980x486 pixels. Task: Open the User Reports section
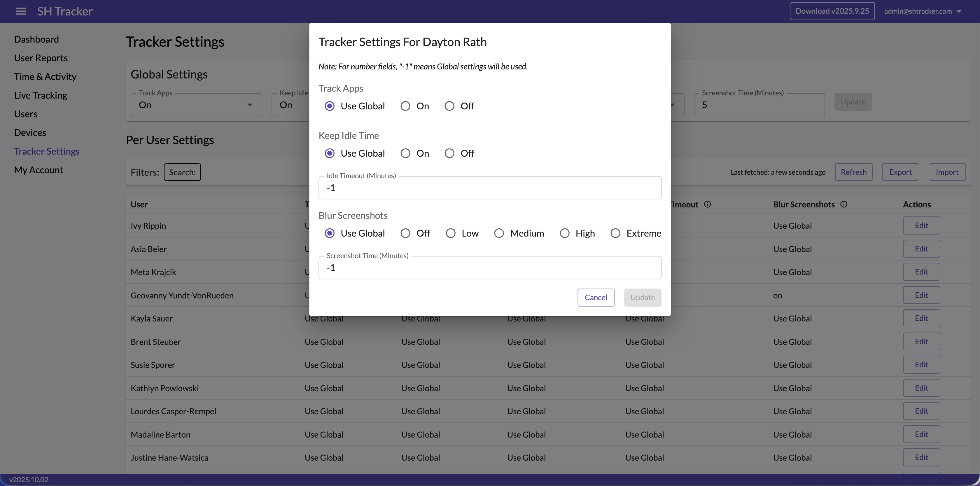click(41, 58)
